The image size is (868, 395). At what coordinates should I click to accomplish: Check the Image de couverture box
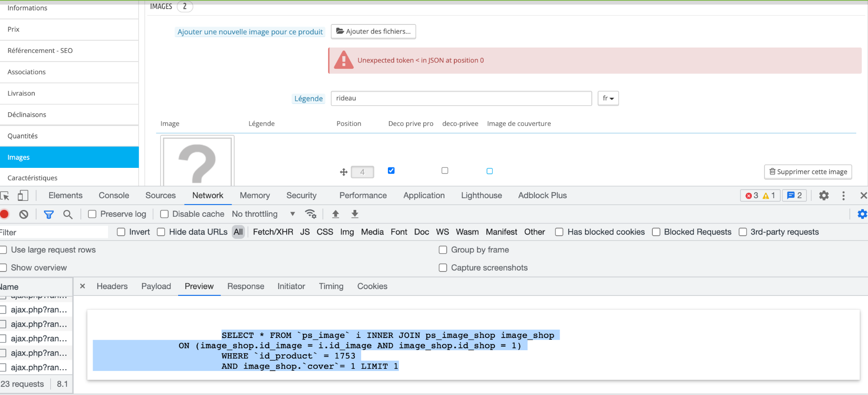pyautogui.click(x=490, y=171)
